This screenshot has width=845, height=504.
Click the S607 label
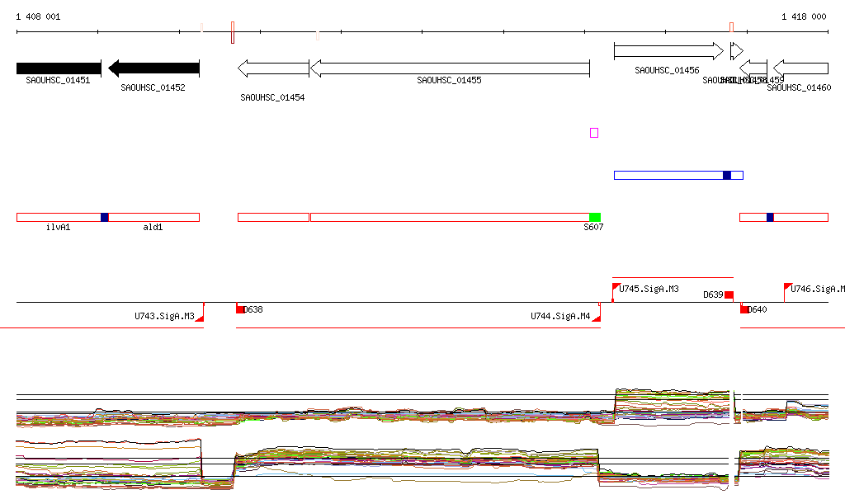point(593,227)
